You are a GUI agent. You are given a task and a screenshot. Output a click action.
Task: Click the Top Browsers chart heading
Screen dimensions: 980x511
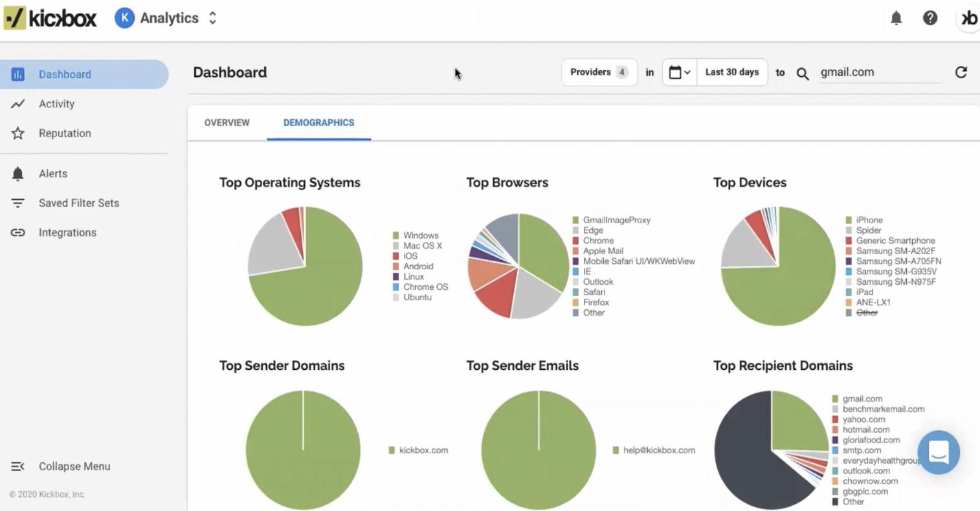coord(507,182)
